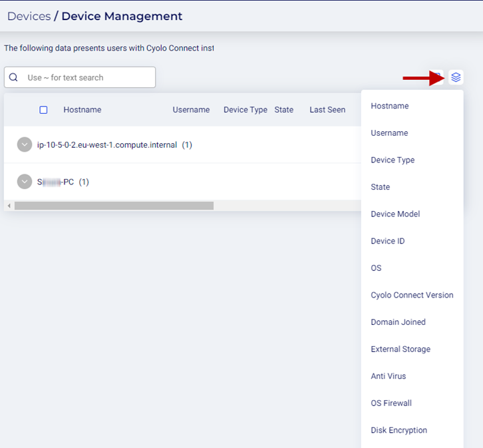Select Device Type in the dropdown list
This screenshot has width=483, height=448.
coord(393,160)
